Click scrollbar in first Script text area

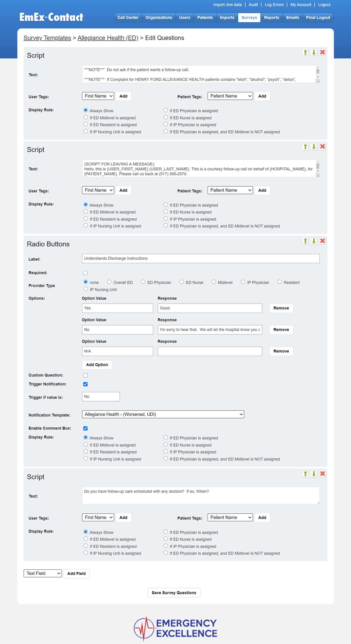click(x=318, y=71)
